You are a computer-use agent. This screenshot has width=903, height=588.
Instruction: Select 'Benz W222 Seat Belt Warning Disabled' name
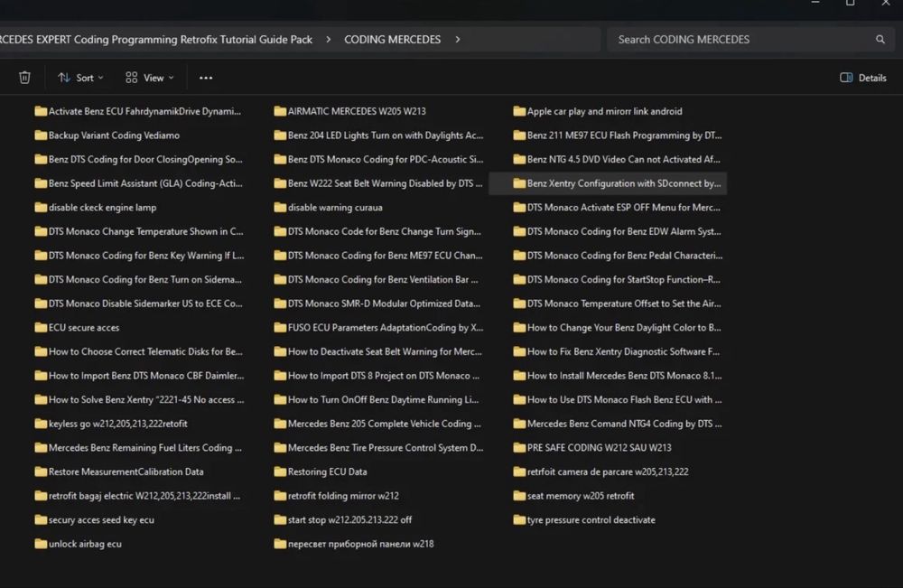click(385, 183)
